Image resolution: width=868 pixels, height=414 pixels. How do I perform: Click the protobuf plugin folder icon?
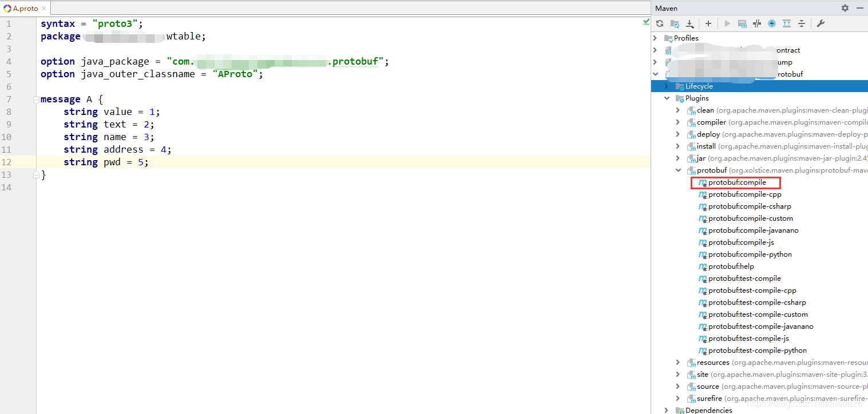691,170
